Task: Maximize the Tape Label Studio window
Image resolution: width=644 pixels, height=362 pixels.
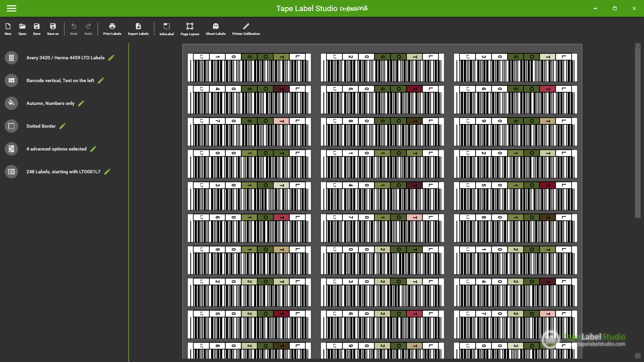Action: [615, 8]
